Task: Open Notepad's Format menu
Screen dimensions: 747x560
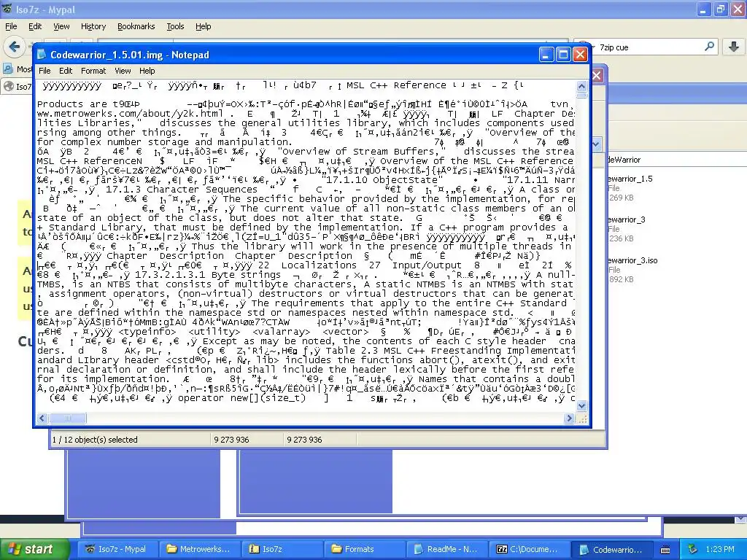Action: click(93, 71)
